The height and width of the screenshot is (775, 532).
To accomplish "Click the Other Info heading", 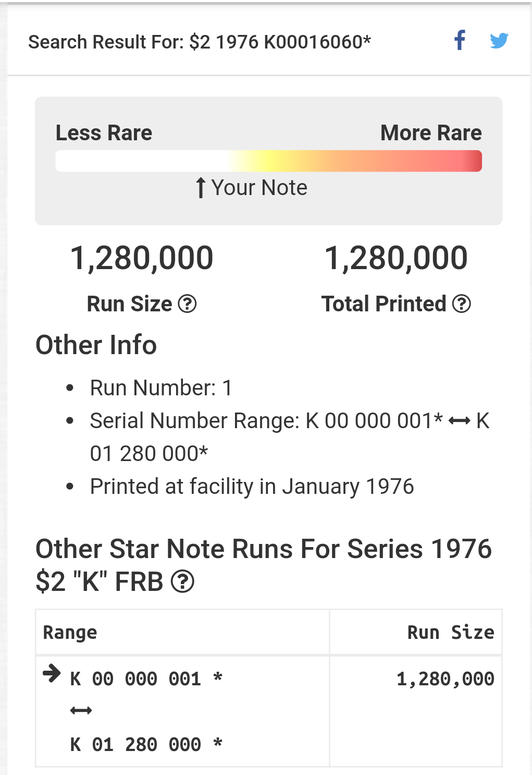I will 96,345.
